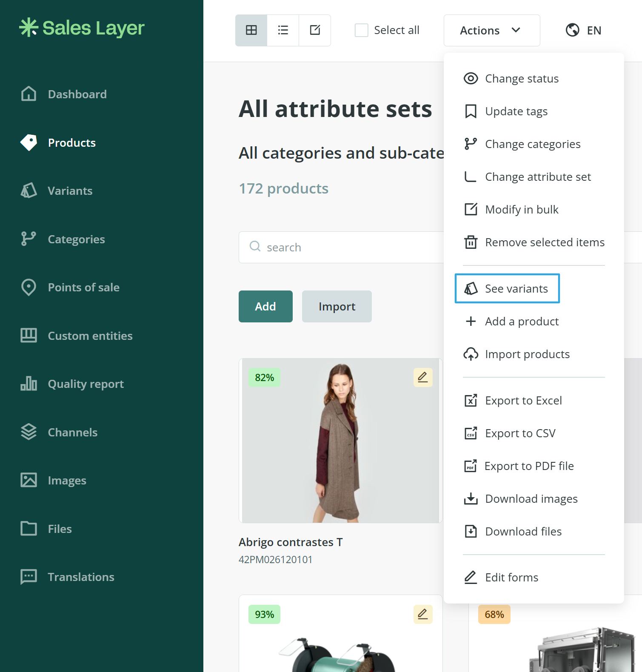Image resolution: width=642 pixels, height=672 pixels.
Task: Select Download files
Action: 513,531
